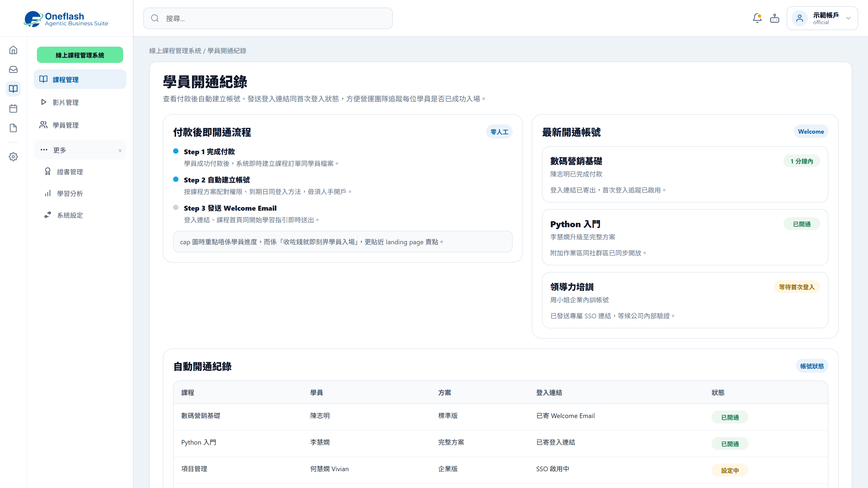
Task: Click the 零人工 badge
Action: [x=499, y=132]
